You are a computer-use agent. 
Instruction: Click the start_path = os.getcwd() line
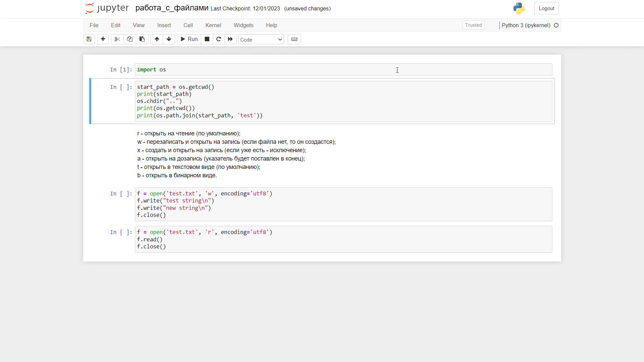click(x=175, y=87)
